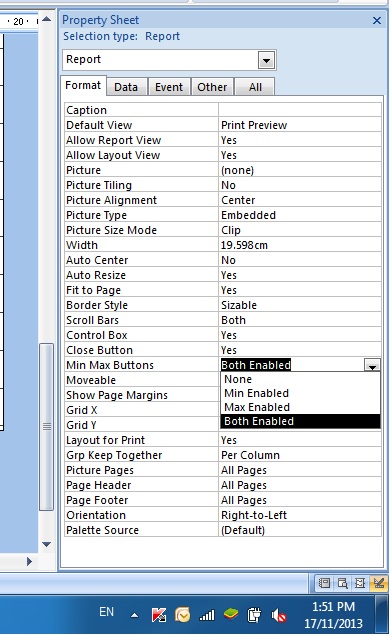Switch to the Event tab
The height and width of the screenshot is (637, 392).
click(169, 87)
